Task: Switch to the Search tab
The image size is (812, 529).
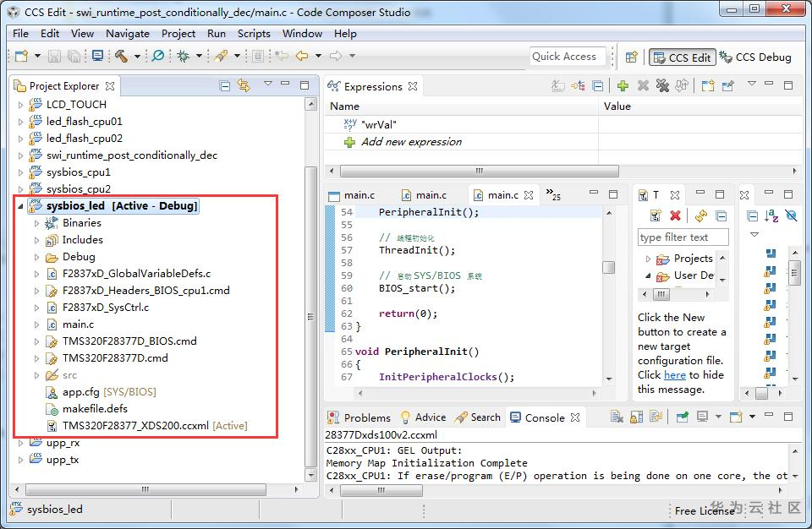Action: [478, 417]
